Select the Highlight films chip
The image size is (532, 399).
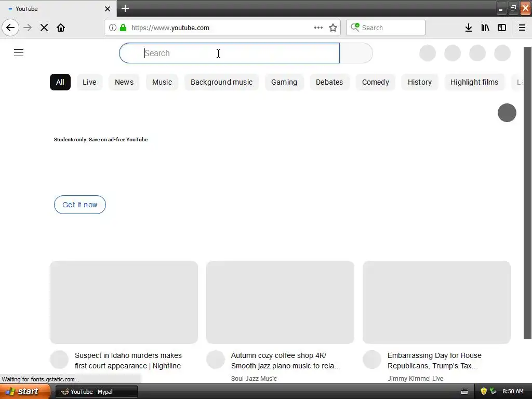tap(474, 82)
